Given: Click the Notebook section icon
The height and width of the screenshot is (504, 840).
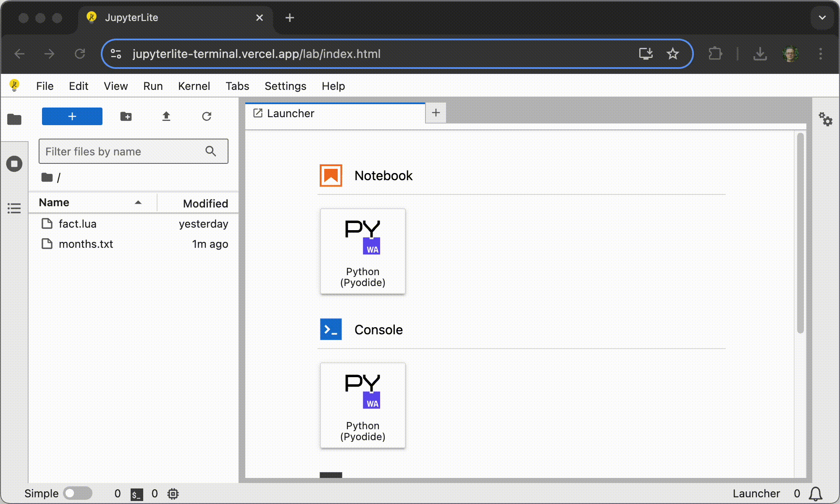Looking at the screenshot, I should pyautogui.click(x=331, y=175).
